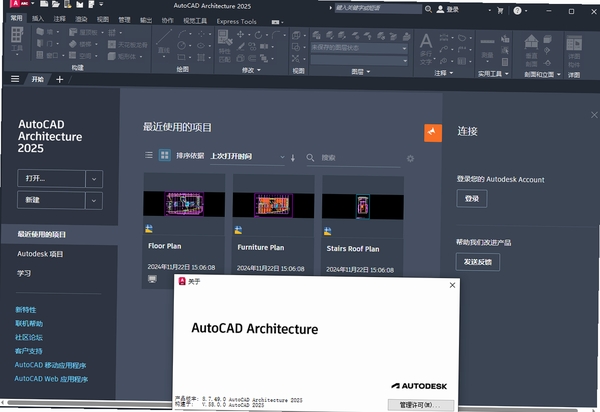The width and height of the screenshot is (600, 412).
Task: Select the Start drawing tab
Action: [38, 79]
